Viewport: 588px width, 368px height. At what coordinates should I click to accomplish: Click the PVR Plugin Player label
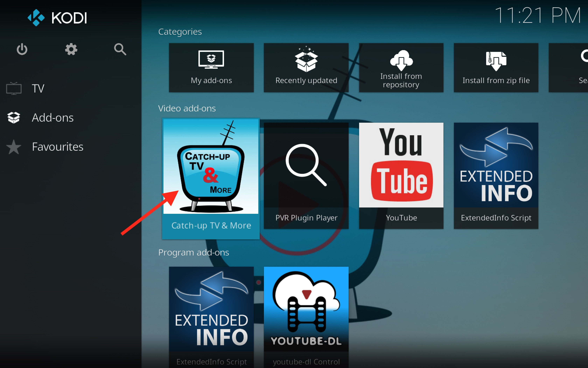pyautogui.click(x=306, y=218)
